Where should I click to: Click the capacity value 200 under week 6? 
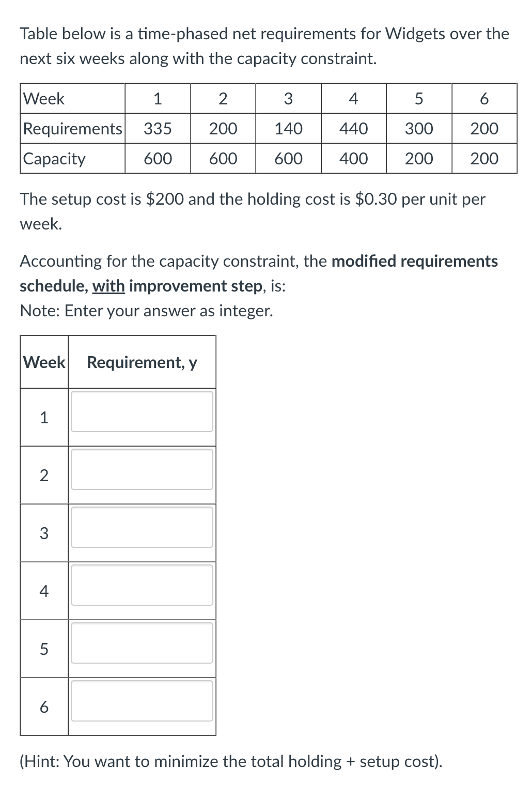[483, 159]
